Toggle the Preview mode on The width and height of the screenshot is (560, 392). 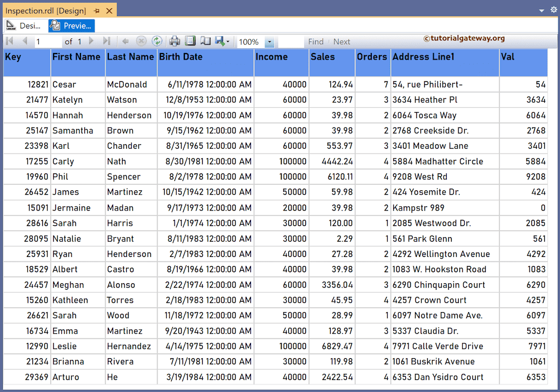click(71, 25)
